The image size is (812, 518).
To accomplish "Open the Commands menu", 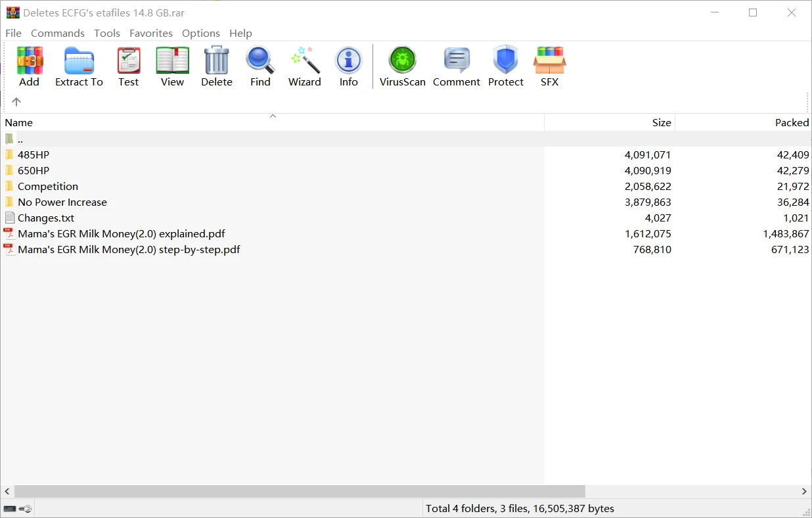I will 57,33.
